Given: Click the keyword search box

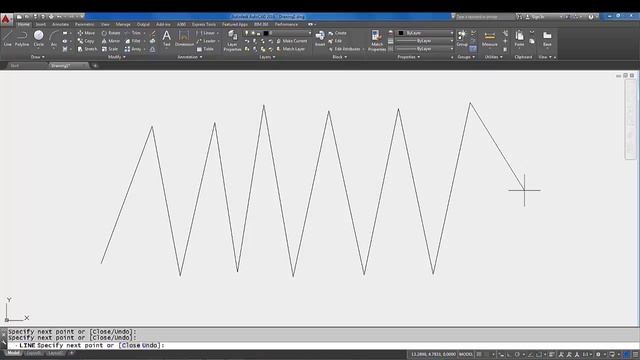Looking at the screenshot, I should click(485, 17).
